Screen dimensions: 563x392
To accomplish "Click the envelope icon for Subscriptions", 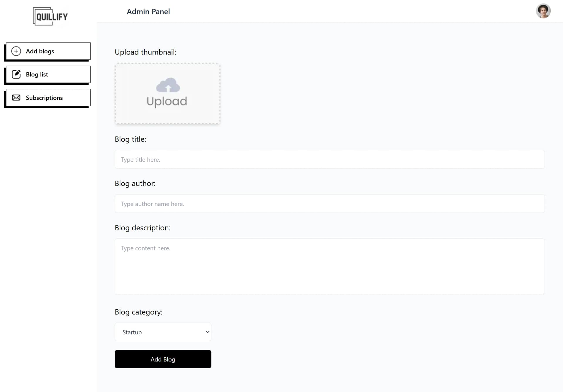I will pos(16,97).
